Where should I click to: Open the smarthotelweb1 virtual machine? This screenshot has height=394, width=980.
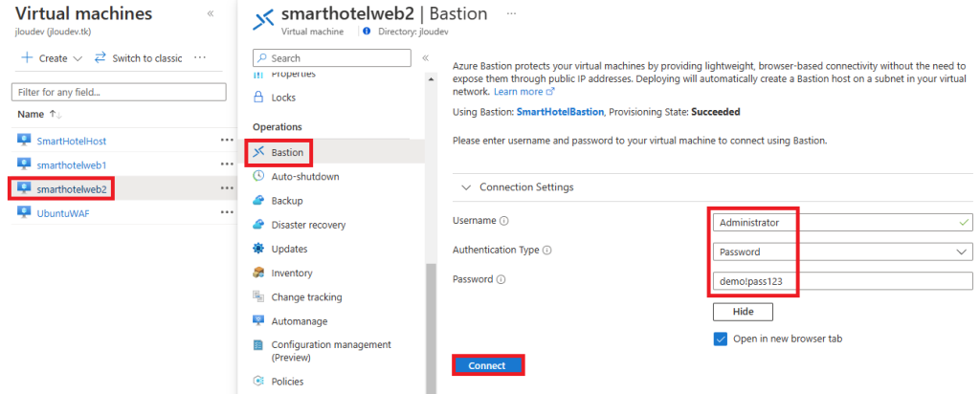[72, 164]
